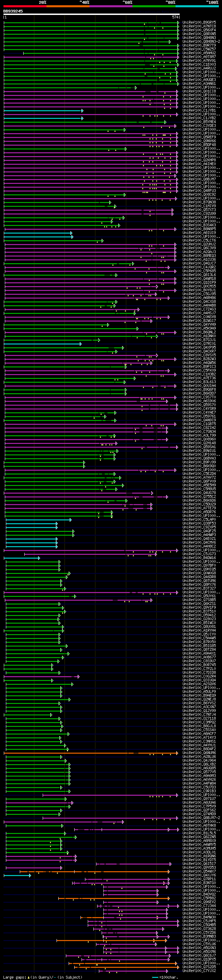The height and width of the screenshot is (980, 222).
Task: Click the UniRef100_C8ZIH2 label
Action: (199, 428)
